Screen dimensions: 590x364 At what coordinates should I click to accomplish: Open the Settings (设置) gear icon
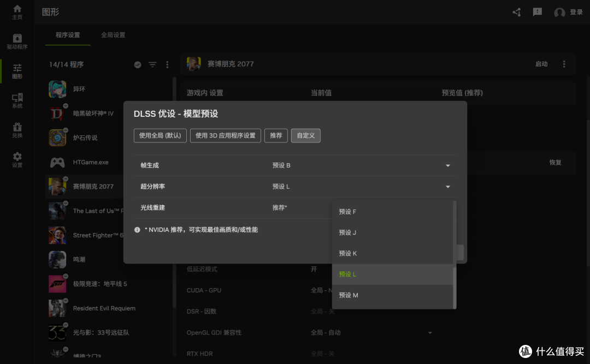(x=17, y=160)
